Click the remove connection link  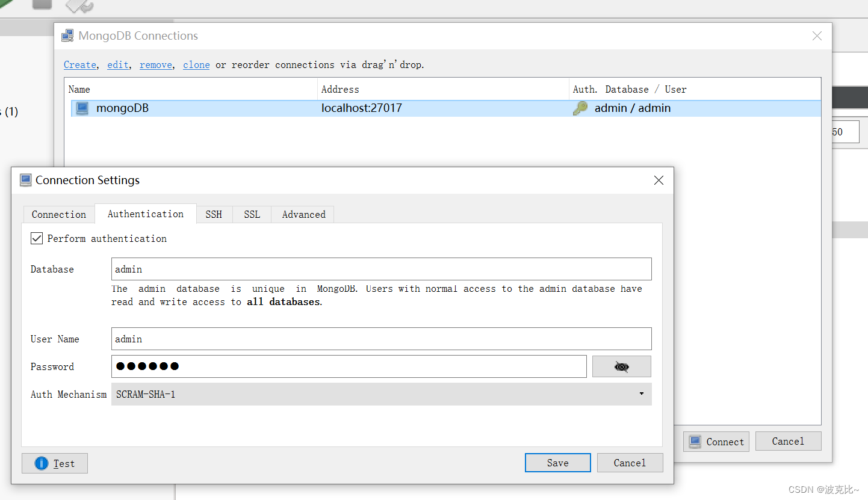coord(156,64)
